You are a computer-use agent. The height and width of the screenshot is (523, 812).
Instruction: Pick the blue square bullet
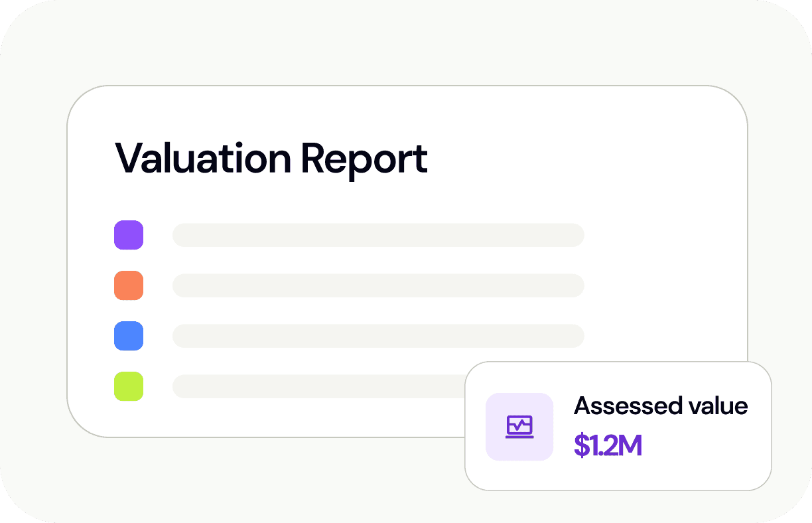(x=129, y=336)
